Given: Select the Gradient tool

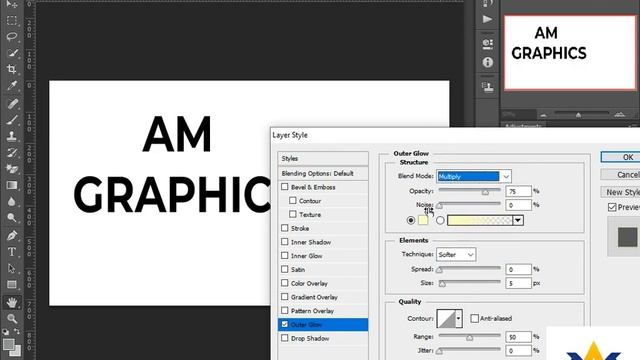Looking at the screenshot, I should [x=11, y=185].
